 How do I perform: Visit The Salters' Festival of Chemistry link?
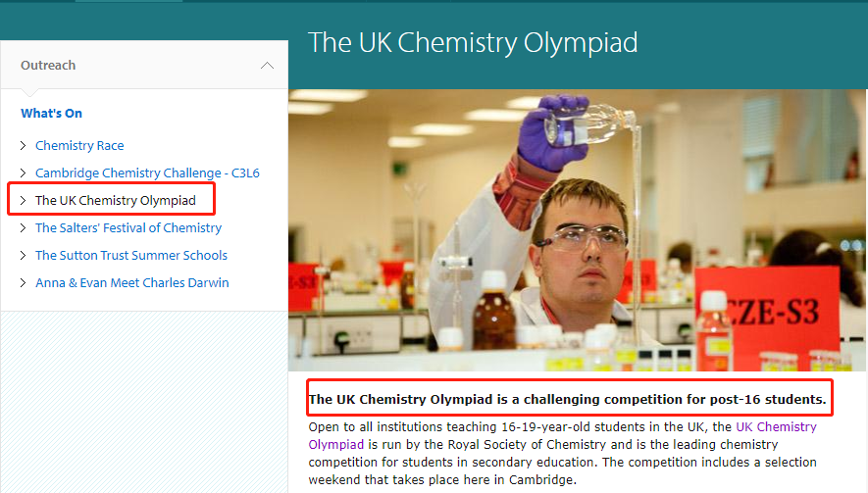point(128,228)
